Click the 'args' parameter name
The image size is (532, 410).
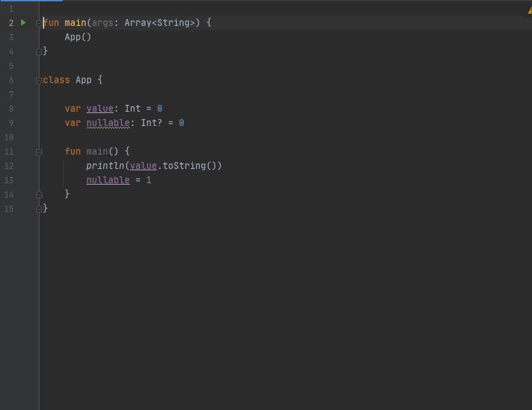tap(103, 23)
